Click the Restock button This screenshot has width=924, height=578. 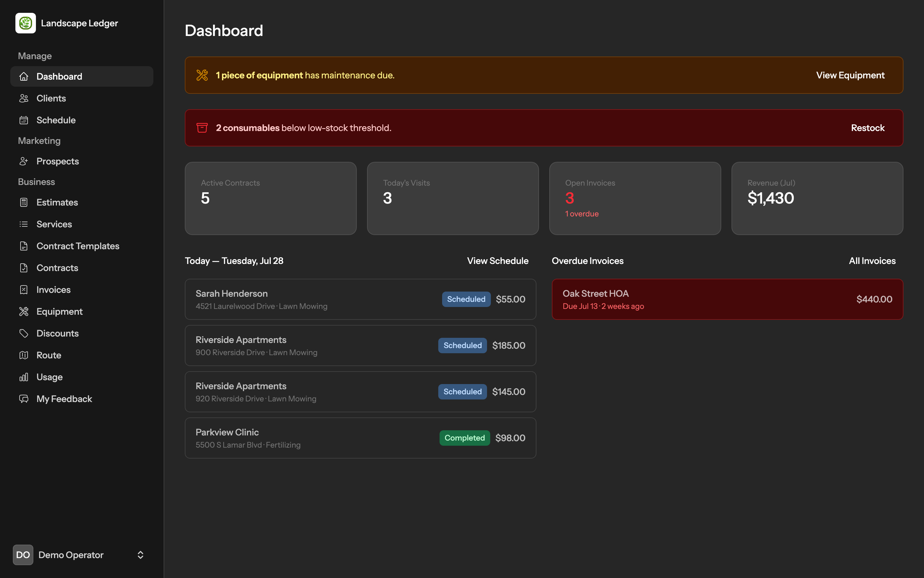coord(868,128)
